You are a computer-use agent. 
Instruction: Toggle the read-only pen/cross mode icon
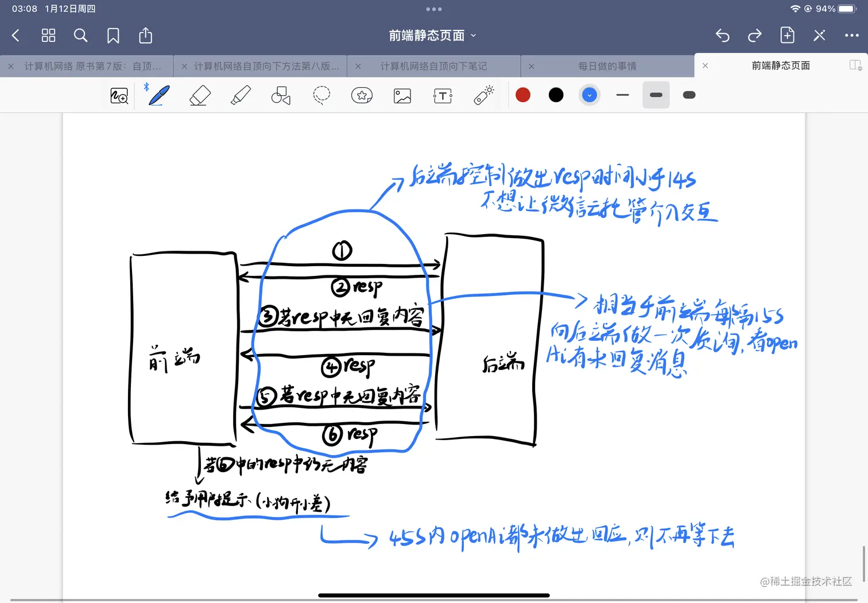(x=819, y=36)
